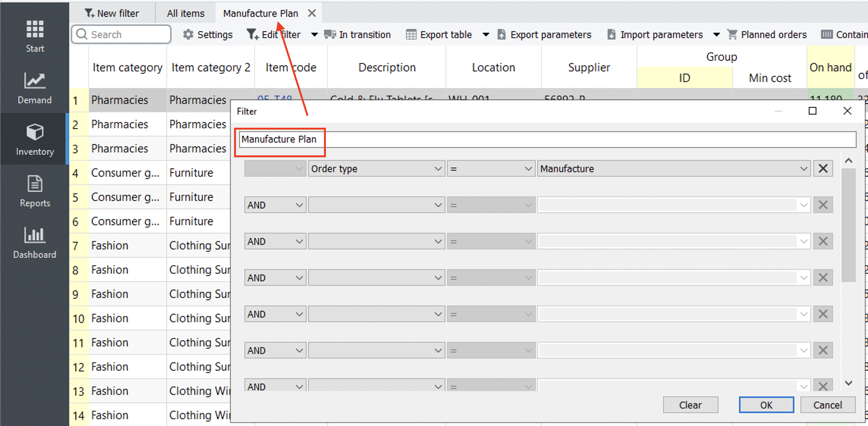868x426 pixels.
Task: Open the Manufacture value dropdown
Action: pyautogui.click(x=673, y=169)
